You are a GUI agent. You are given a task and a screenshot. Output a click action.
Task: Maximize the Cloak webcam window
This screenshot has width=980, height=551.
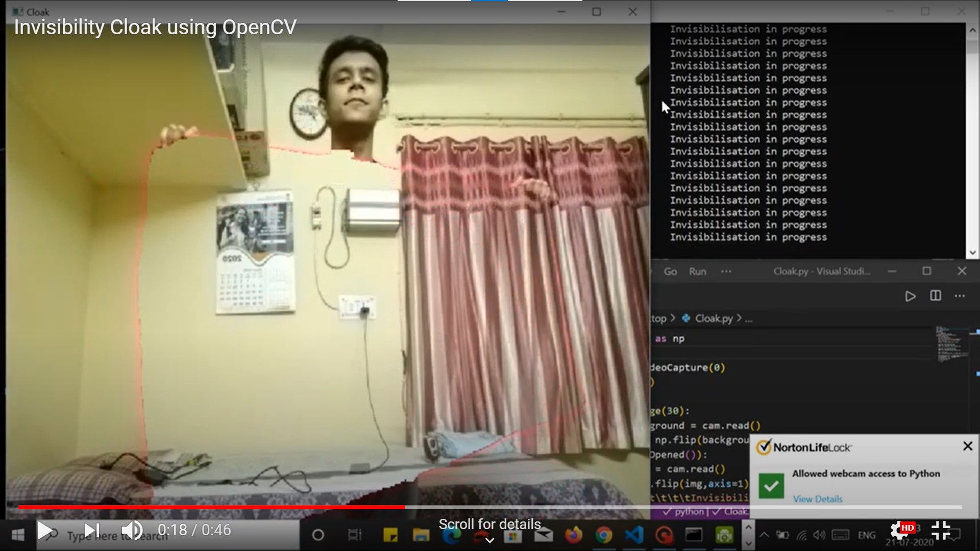click(597, 12)
